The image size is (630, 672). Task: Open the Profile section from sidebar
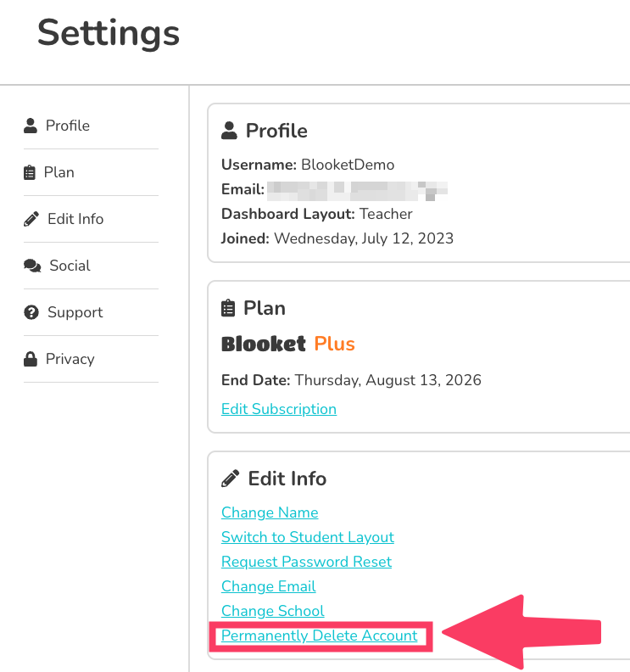click(x=67, y=126)
